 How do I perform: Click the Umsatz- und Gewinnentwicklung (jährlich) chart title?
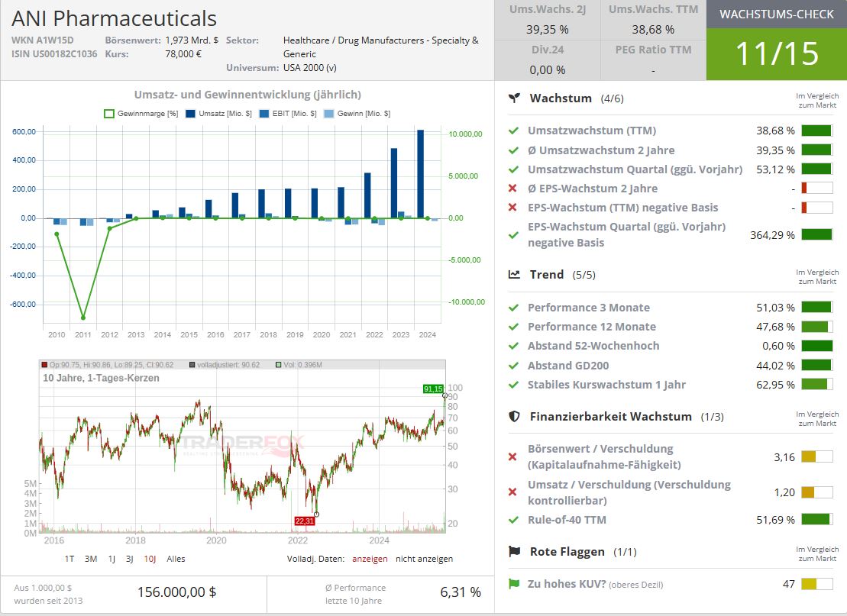coord(247,95)
